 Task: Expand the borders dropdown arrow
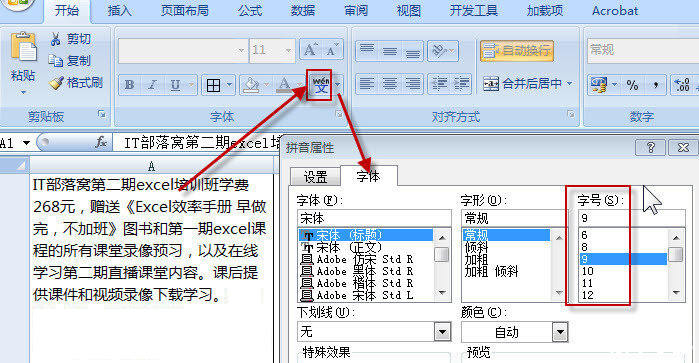(229, 84)
